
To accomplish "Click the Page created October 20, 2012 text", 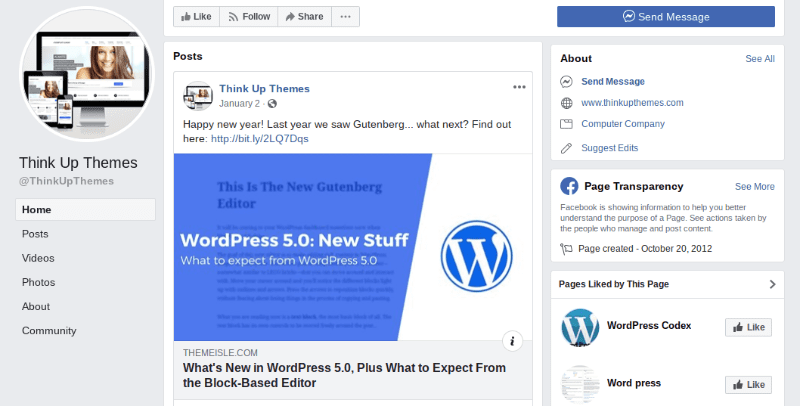I will (645, 249).
